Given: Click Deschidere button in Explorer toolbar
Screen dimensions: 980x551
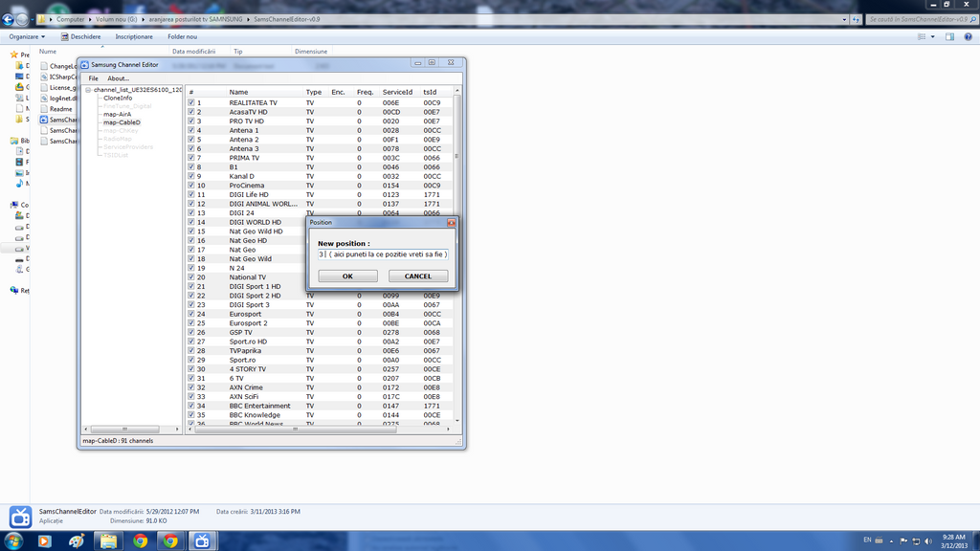Looking at the screenshot, I should pos(80,37).
